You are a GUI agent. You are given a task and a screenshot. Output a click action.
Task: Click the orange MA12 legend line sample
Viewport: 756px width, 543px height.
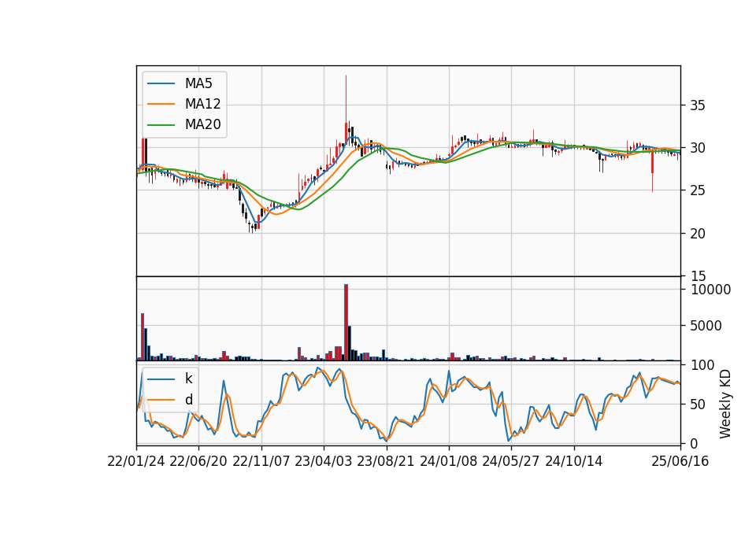(161, 104)
